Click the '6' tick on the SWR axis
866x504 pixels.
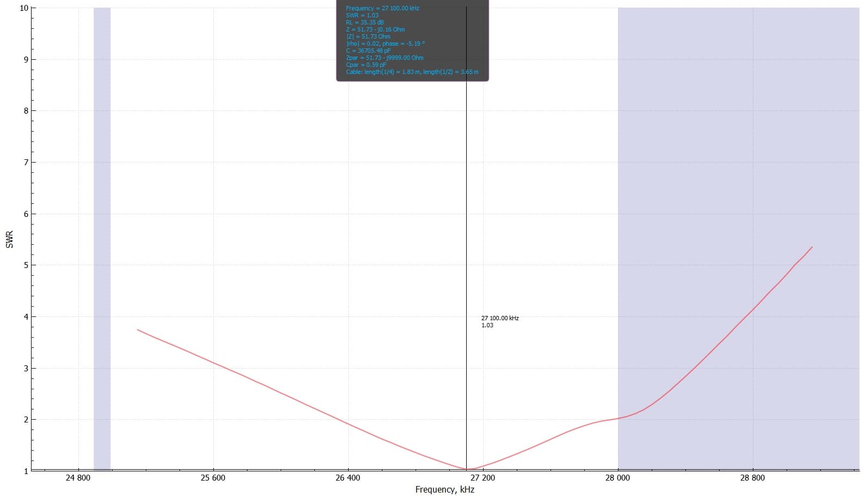pos(26,214)
